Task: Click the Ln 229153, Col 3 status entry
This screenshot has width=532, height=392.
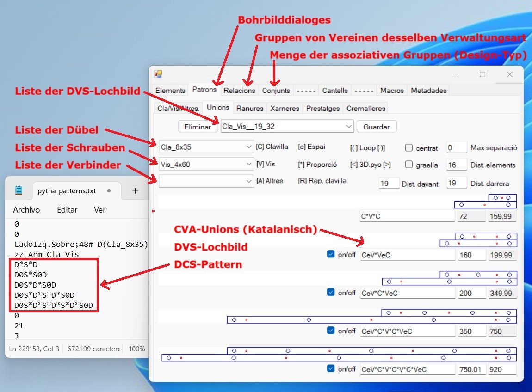Action: click(x=34, y=349)
